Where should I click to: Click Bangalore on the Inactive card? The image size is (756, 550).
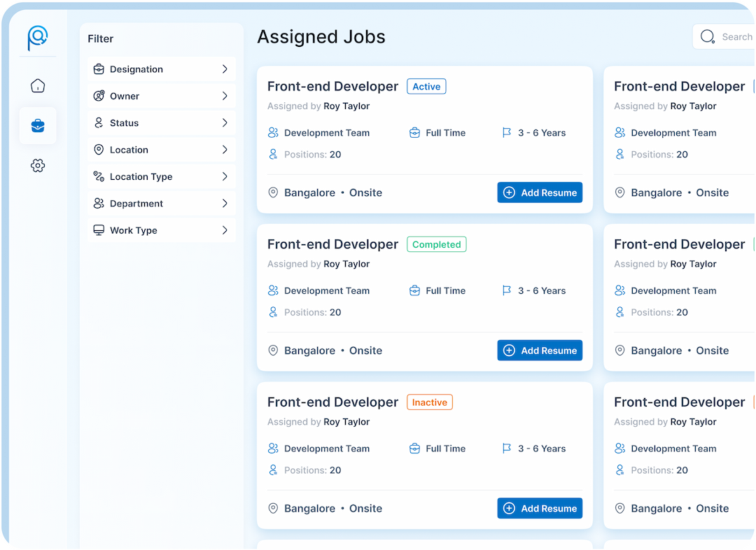(x=309, y=509)
